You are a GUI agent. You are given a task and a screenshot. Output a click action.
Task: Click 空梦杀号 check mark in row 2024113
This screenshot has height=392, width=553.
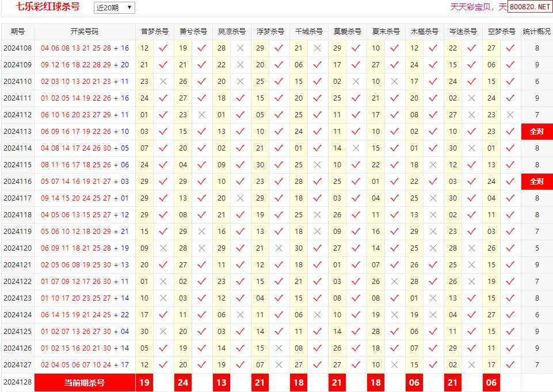[x=510, y=131]
